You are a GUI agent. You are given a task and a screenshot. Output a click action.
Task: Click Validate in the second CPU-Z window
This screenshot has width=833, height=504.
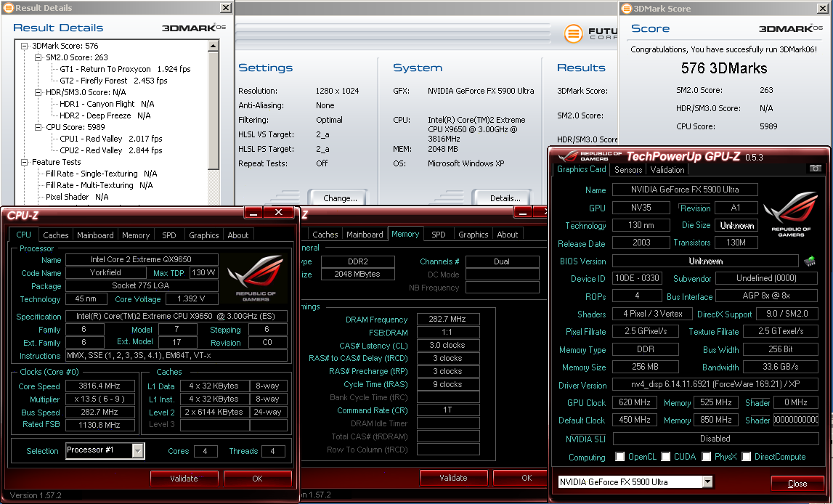[453, 477]
